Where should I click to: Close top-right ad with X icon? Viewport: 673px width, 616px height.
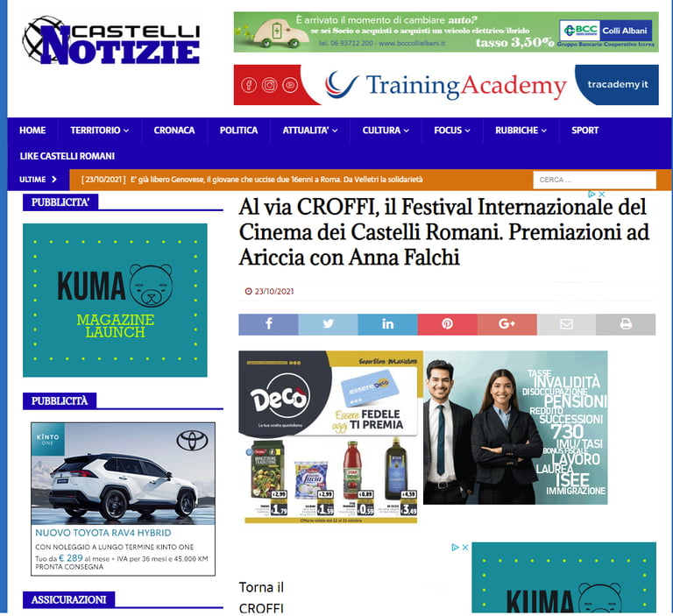tap(602, 194)
